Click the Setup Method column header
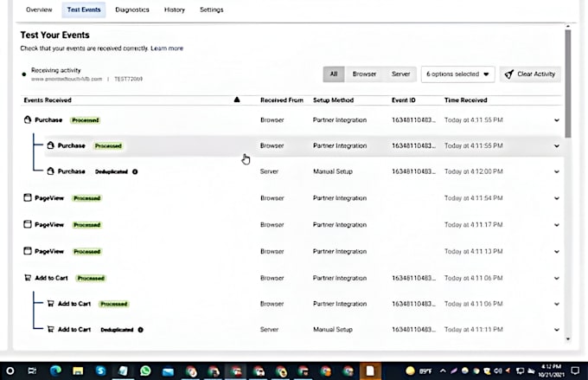This screenshot has width=588, height=380. click(x=334, y=100)
